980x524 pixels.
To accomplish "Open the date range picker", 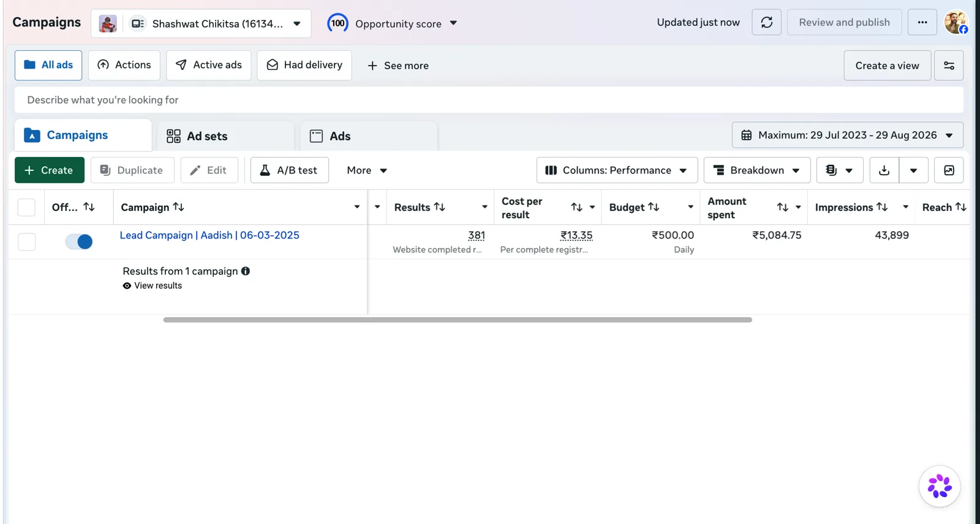I will (x=847, y=135).
